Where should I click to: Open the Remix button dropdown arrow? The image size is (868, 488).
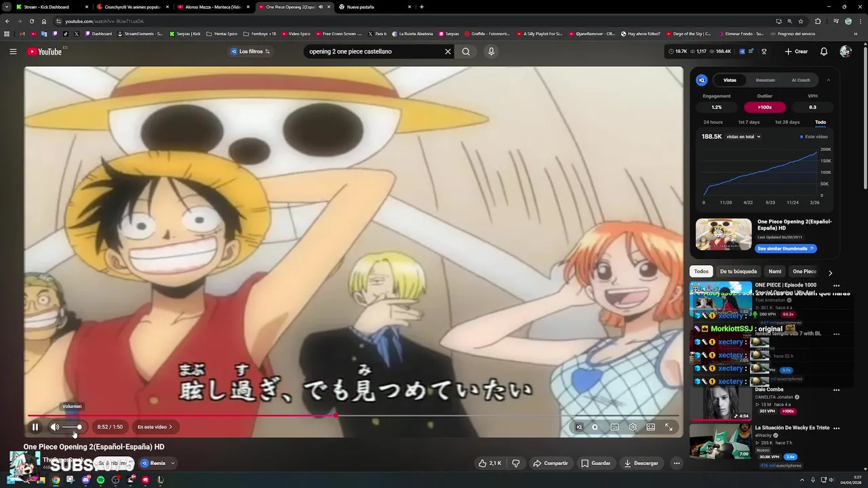(x=172, y=464)
